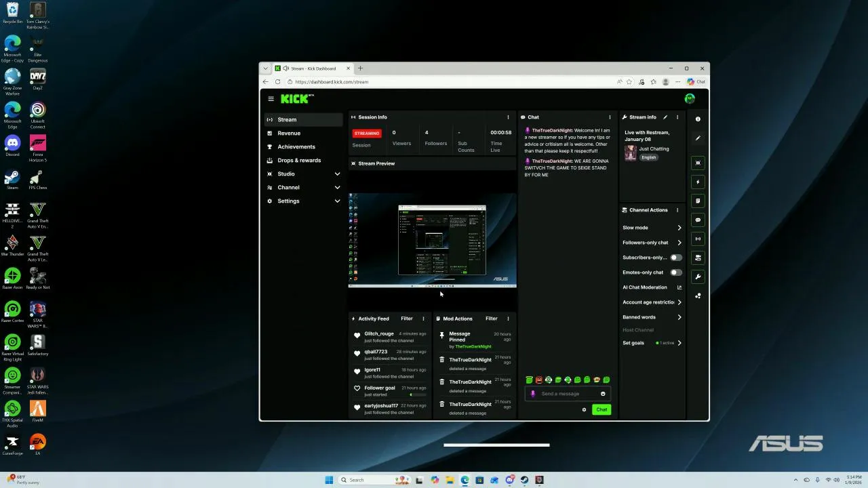The width and height of the screenshot is (868, 488).
Task: Open Session Info panel options
Action: [508, 117]
